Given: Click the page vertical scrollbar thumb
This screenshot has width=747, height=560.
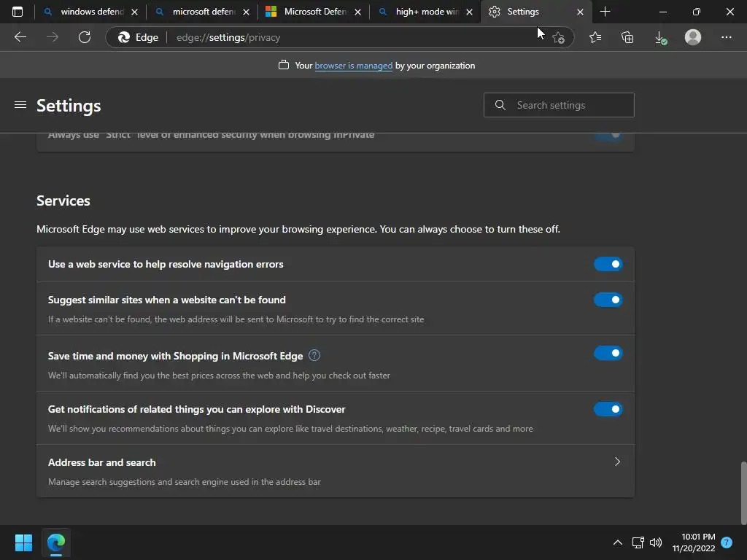Looking at the screenshot, I should [x=743, y=493].
